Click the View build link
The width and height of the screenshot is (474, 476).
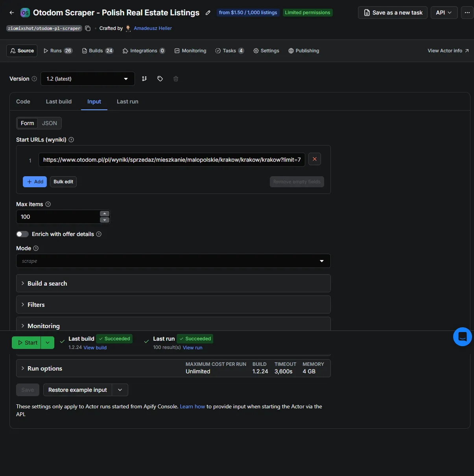click(95, 348)
